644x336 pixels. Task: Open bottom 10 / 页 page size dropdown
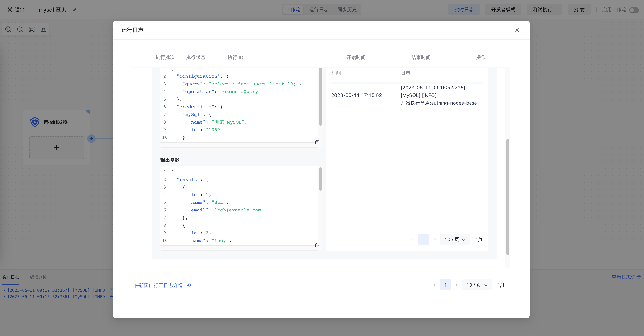(x=476, y=285)
